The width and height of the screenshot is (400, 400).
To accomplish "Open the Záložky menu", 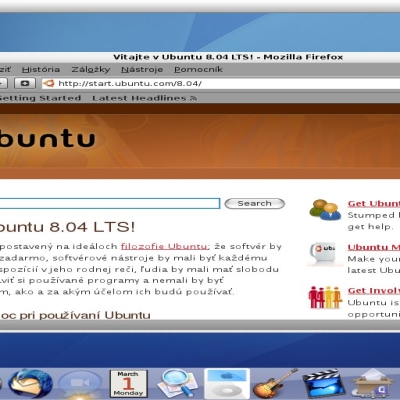I will tap(91, 69).
